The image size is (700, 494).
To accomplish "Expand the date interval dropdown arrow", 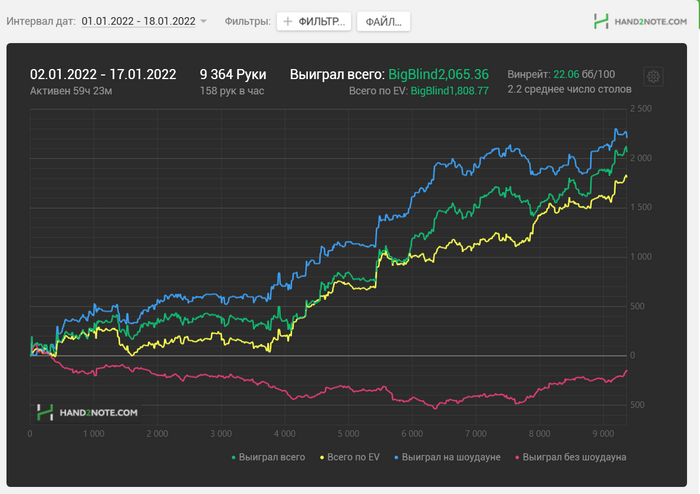I will [204, 21].
